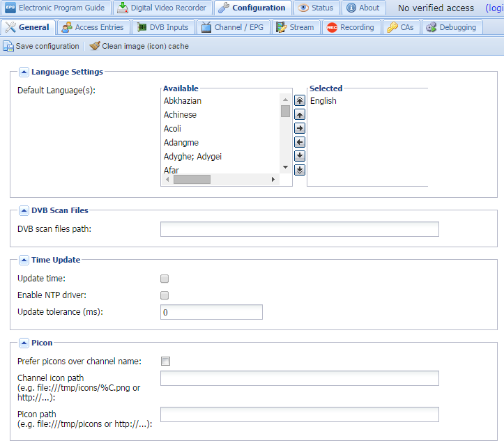Select Achinese in Available languages
This screenshot has width=504, height=443.
point(220,115)
